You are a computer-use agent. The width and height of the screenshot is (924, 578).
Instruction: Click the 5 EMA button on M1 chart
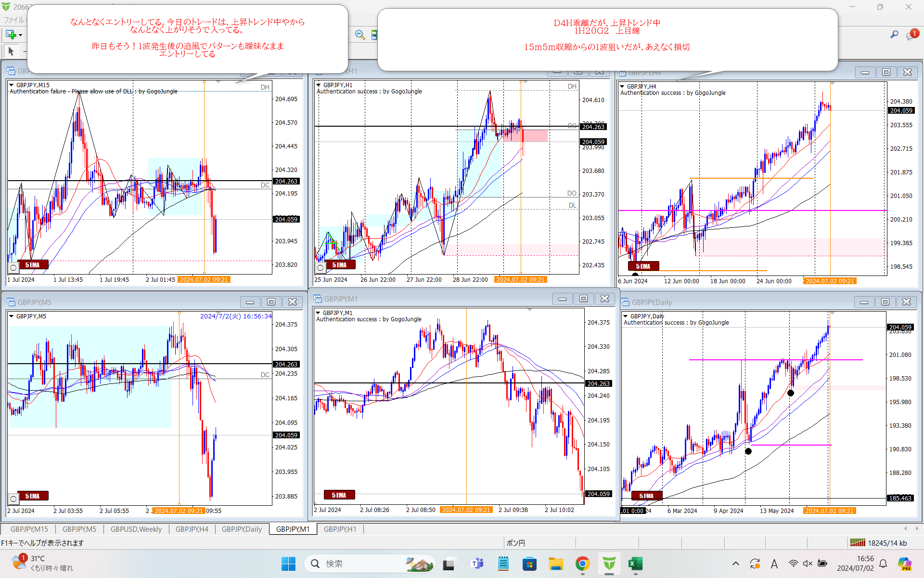point(339,495)
